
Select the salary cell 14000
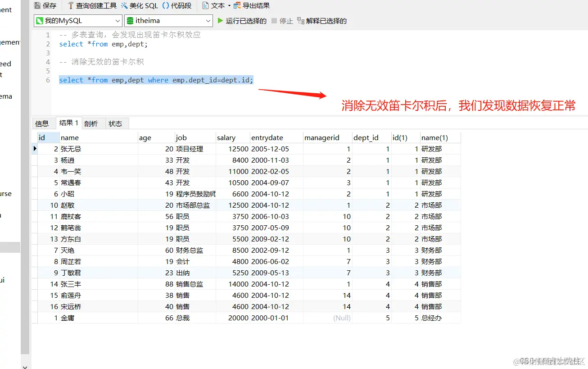click(x=233, y=284)
